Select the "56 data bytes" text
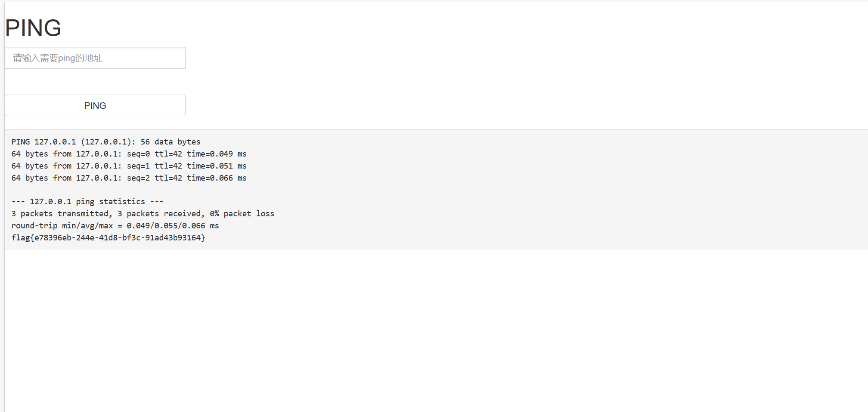The image size is (868, 412). pos(170,142)
